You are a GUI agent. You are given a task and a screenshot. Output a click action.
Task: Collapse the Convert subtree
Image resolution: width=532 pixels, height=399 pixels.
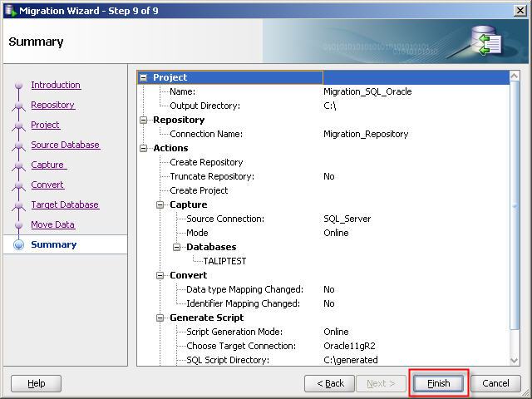(x=160, y=275)
